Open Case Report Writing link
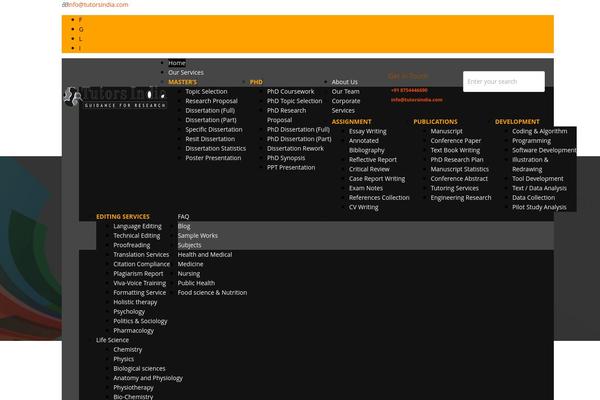600x400 pixels. point(377,179)
